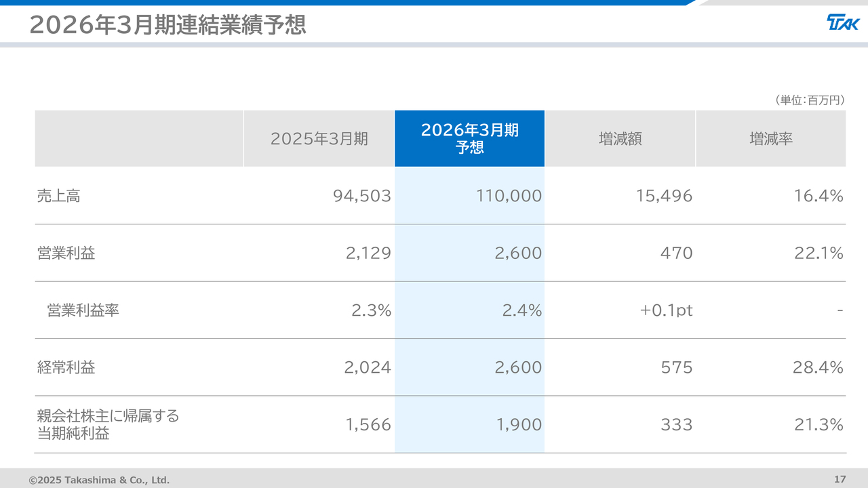Click the 1,900 forecast net income
This screenshot has height=488, width=868.
click(x=518, y=425)
